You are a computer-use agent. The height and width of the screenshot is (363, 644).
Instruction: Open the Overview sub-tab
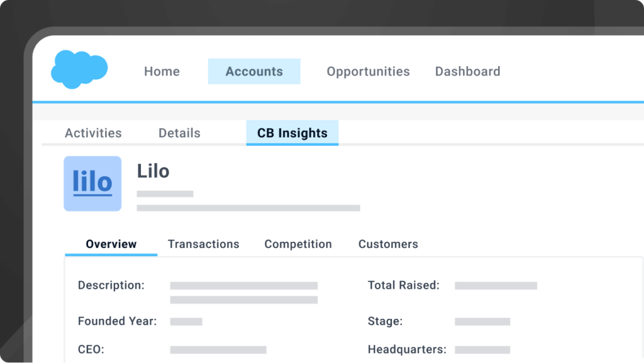(x=111, y=244)
